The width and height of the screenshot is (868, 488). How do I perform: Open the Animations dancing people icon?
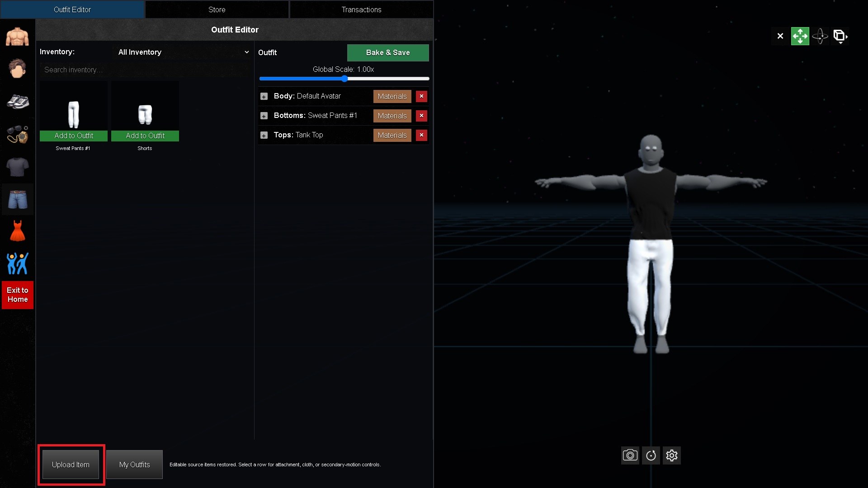click(x=17, y=263)
